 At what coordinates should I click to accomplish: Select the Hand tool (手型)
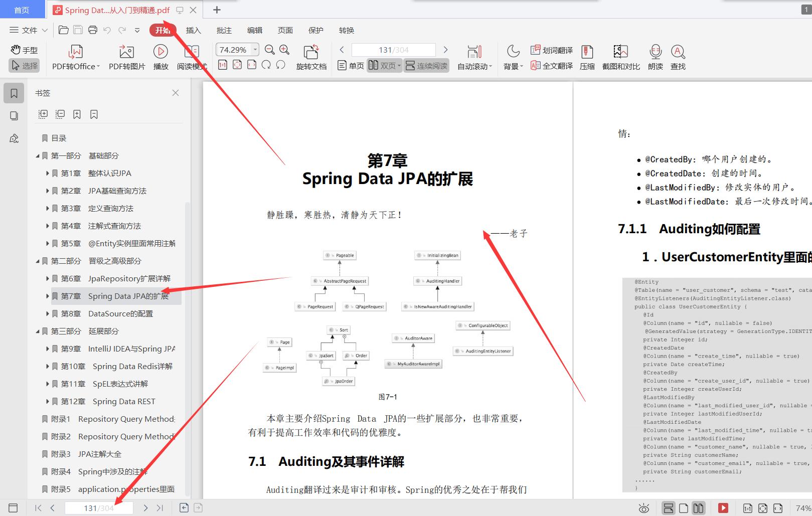(x=24, y=50)
